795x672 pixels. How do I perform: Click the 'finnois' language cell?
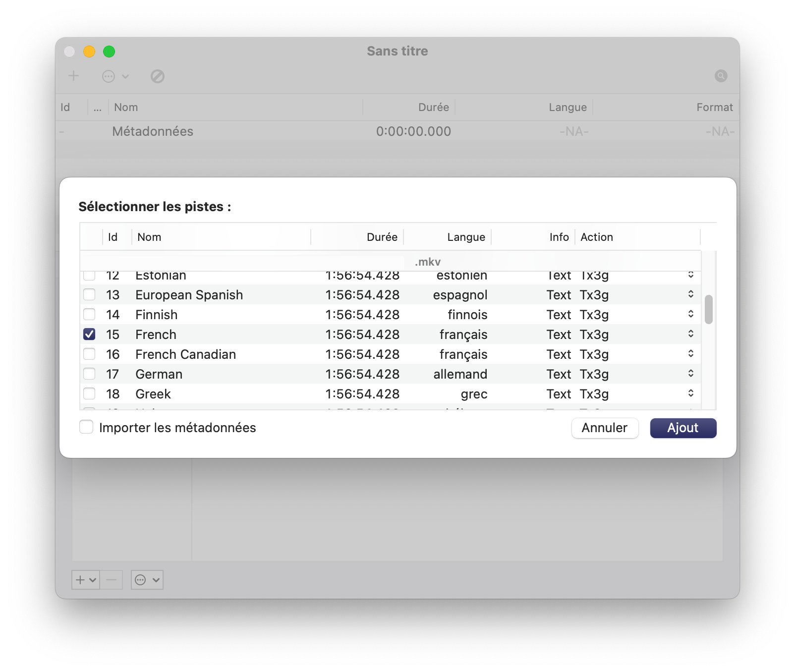pyautogui.click(x=467, y=315)
